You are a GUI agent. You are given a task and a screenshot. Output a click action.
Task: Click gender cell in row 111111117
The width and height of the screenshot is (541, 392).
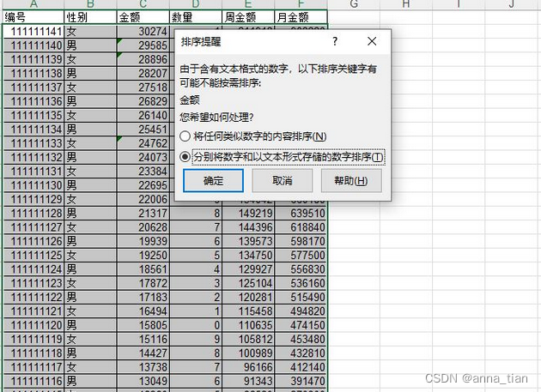click(x=90, y=367)
